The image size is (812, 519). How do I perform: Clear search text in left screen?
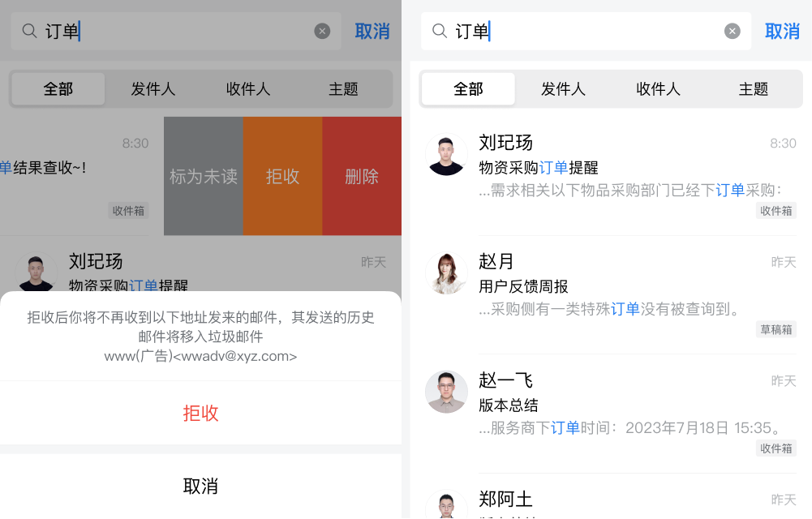point(322,31)
